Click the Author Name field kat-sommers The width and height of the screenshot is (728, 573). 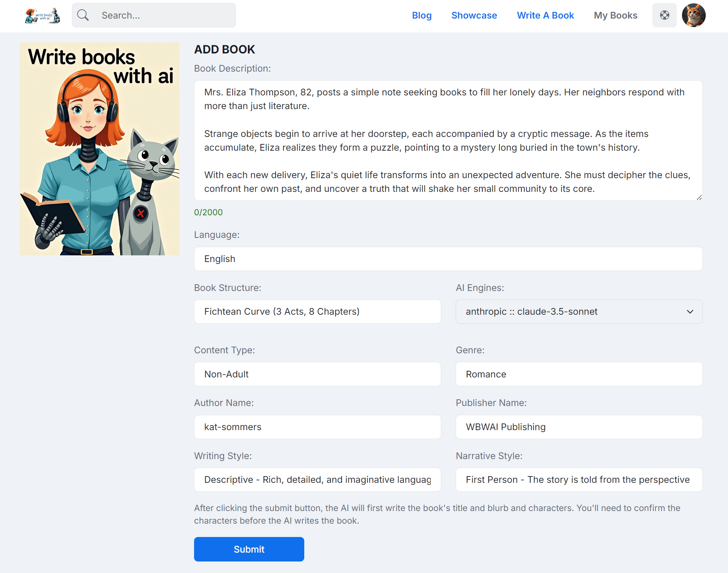(x=318, y=427)
